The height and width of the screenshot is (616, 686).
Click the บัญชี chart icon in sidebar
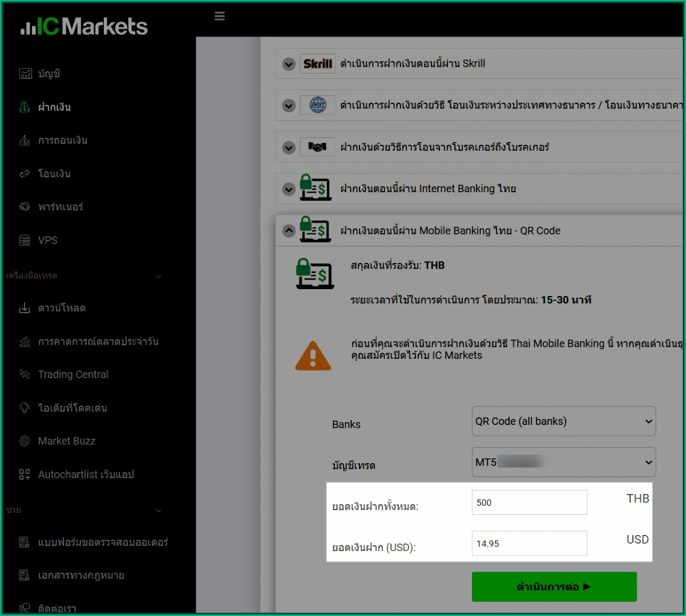(x=25, y=74)
